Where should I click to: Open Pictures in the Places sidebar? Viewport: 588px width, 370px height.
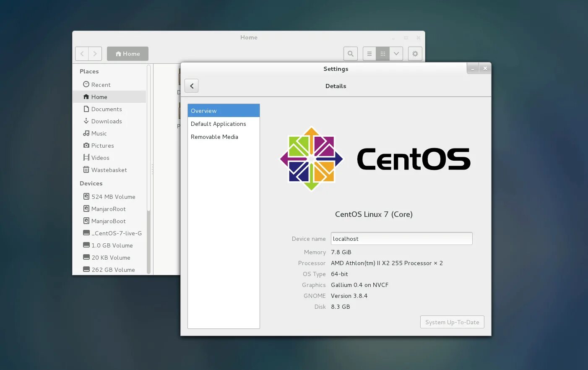pos(109,146)
